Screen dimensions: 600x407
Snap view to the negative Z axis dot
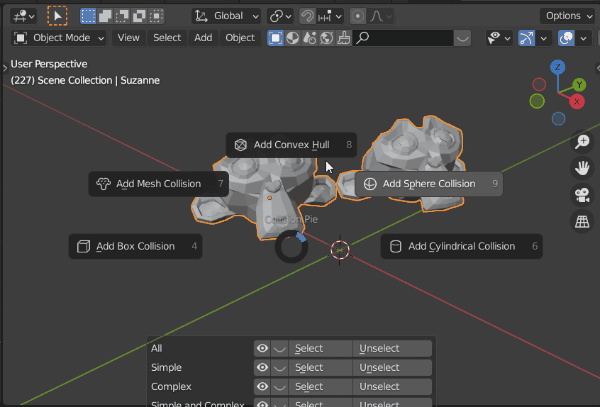(558, 119)
